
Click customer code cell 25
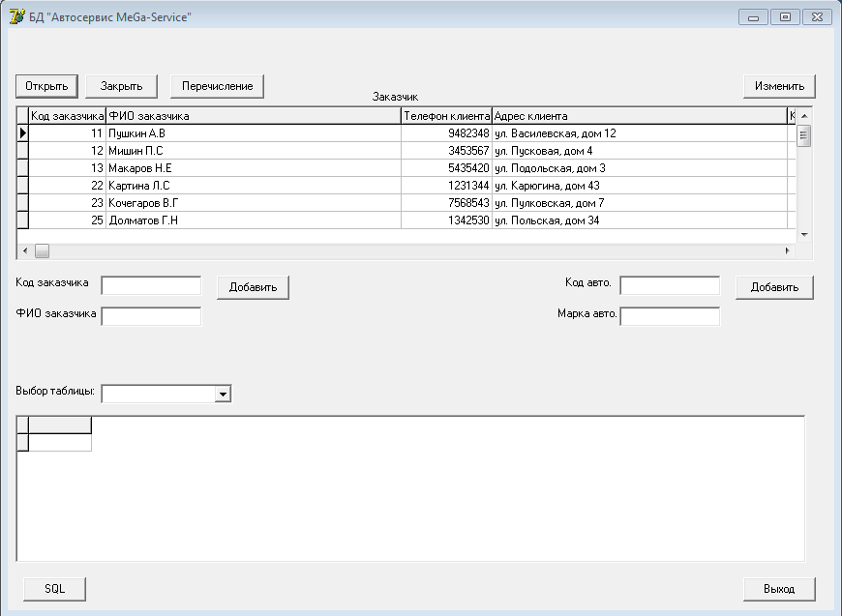[67, 220]
